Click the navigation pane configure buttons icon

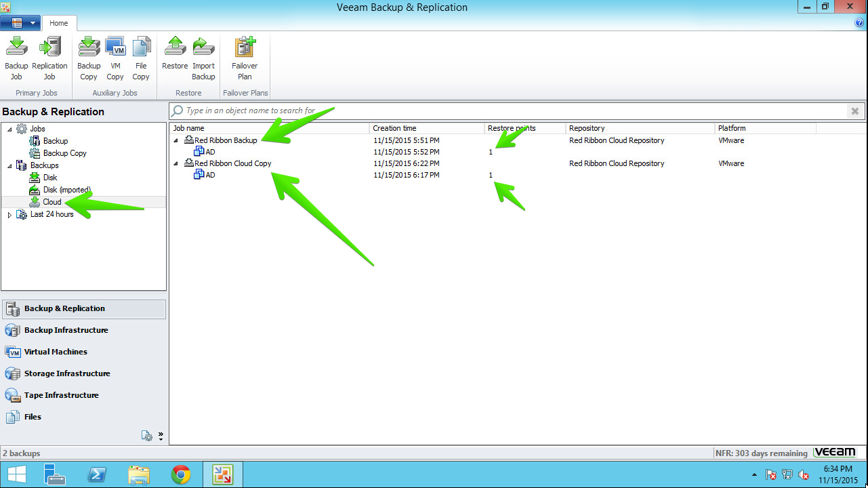tap(147, 436)
